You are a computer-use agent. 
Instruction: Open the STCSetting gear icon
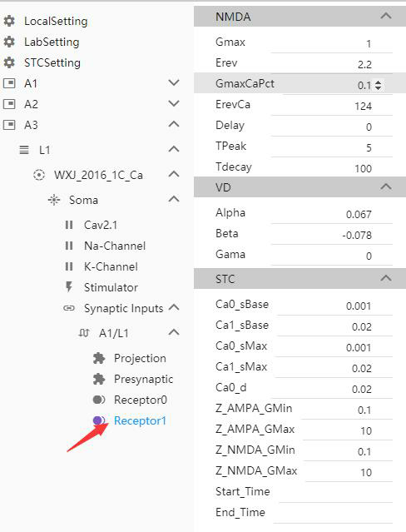click(x=9, y=62)
